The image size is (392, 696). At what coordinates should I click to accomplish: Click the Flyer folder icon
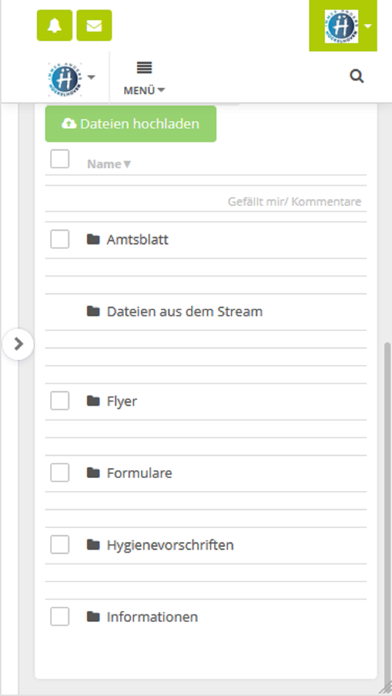93,401
